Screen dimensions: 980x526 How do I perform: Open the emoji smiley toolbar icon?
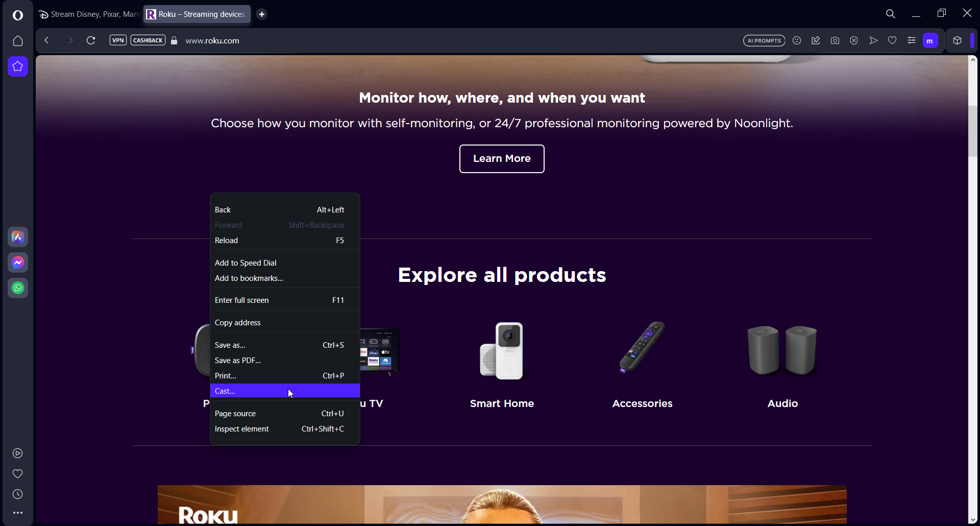click(797, 40)
